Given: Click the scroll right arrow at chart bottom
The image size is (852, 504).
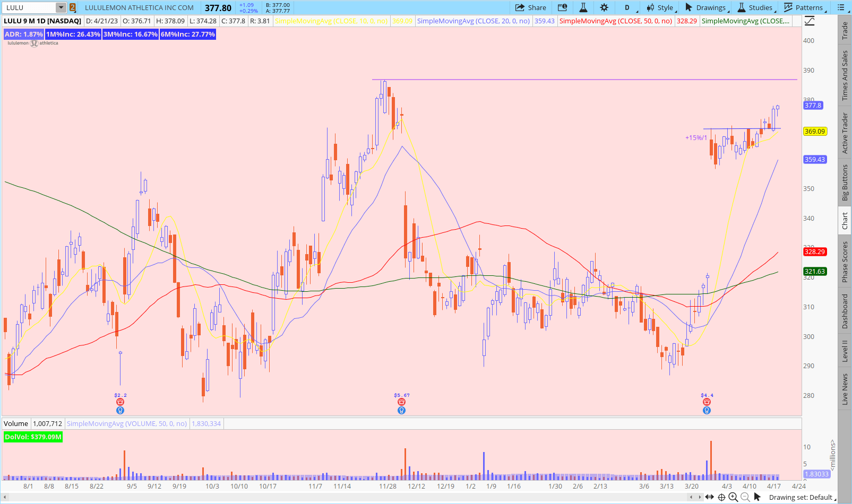Looking at the screenshot, I should click(x=699, y=497).
